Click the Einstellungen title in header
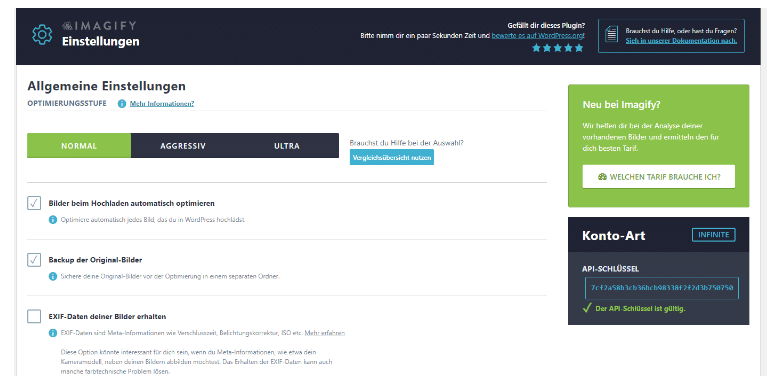 coord(101,42)
